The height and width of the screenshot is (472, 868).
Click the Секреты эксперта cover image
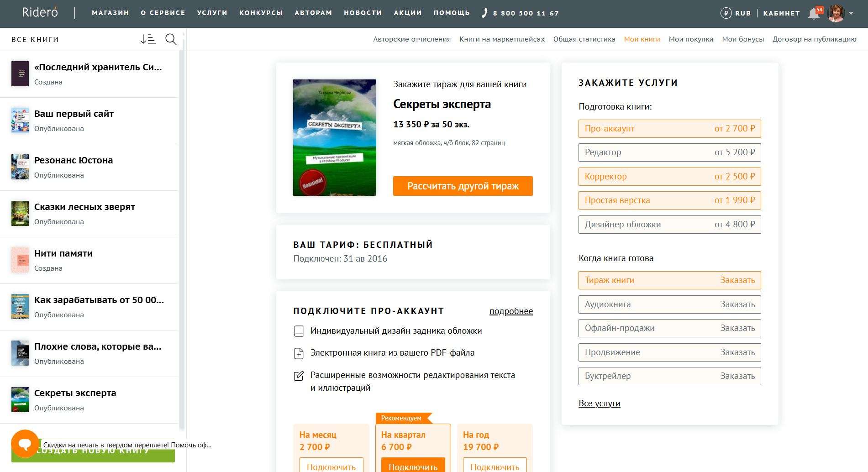pos(335,137)
